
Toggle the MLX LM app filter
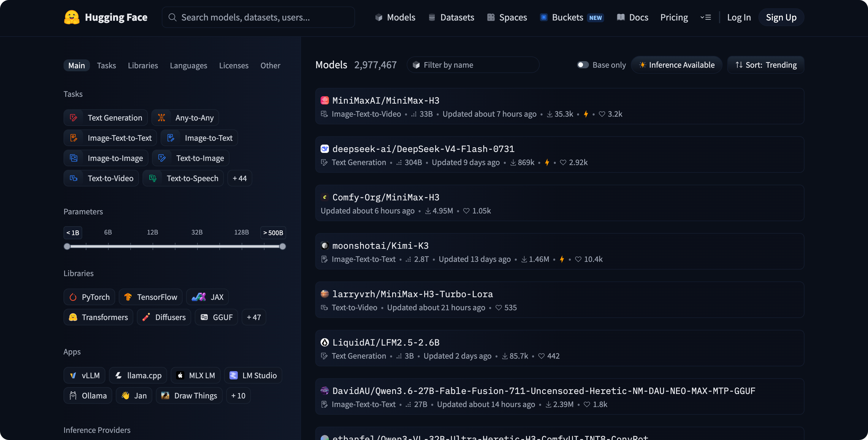click(196, 375)
